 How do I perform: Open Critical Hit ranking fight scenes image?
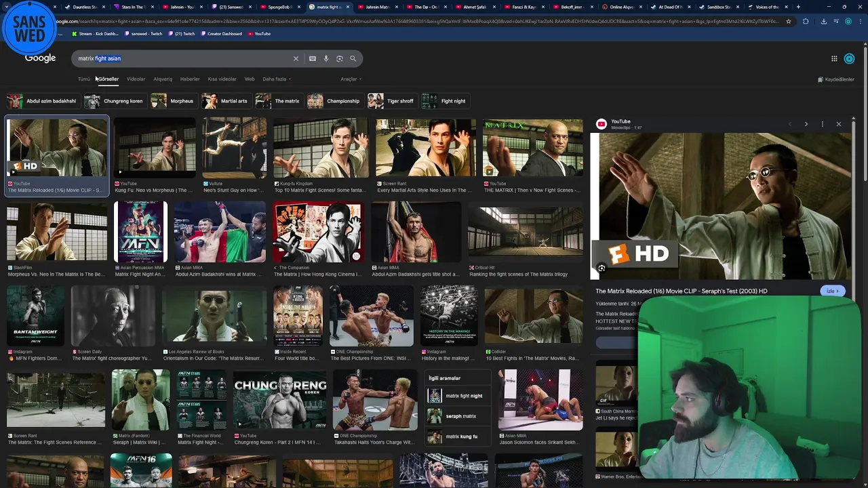pyautogui.click(x=526, y=232)
